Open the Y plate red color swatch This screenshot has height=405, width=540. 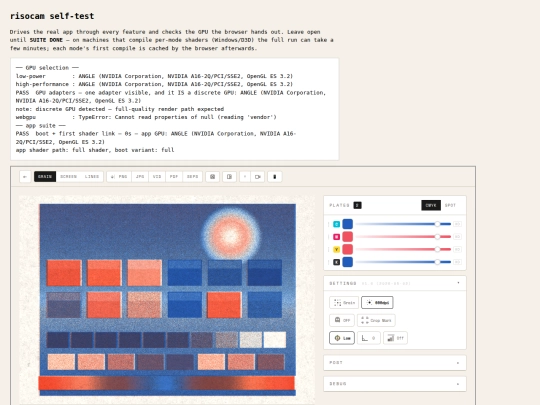pos(347,249)
